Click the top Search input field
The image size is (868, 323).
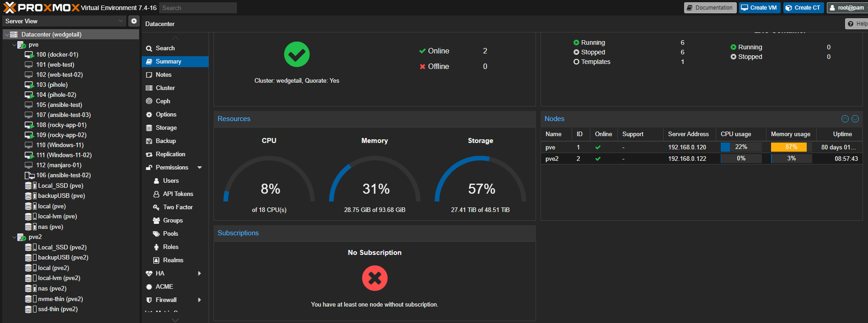(198, 8)
